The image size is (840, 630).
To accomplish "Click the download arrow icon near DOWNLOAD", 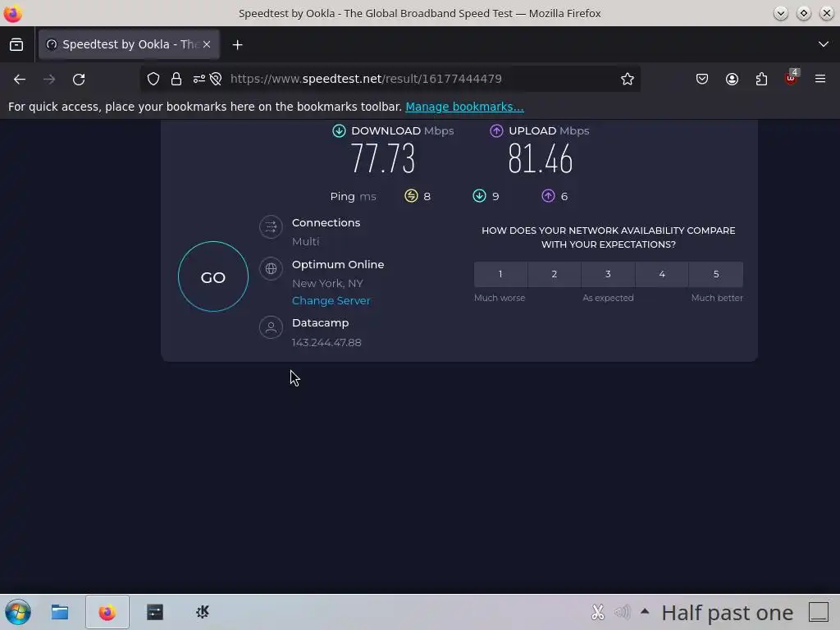I will tap(339, 130).
